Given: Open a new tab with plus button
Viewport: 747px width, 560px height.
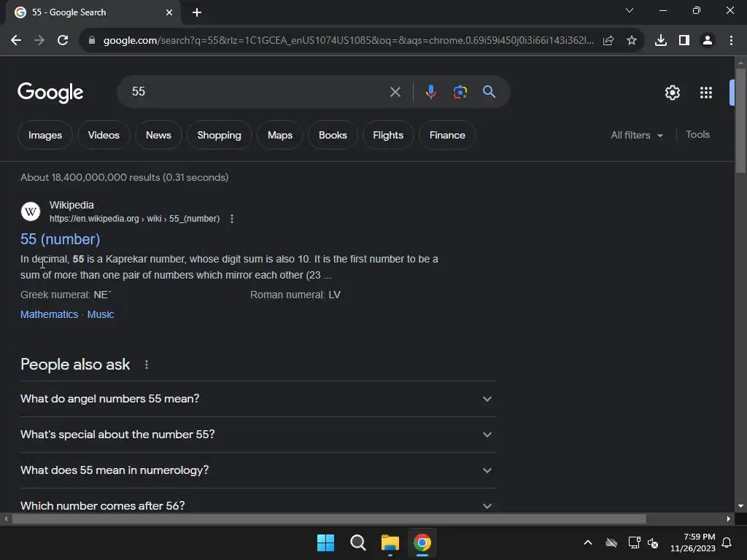Looking at the screenshot, I should (x=197, y=12).
